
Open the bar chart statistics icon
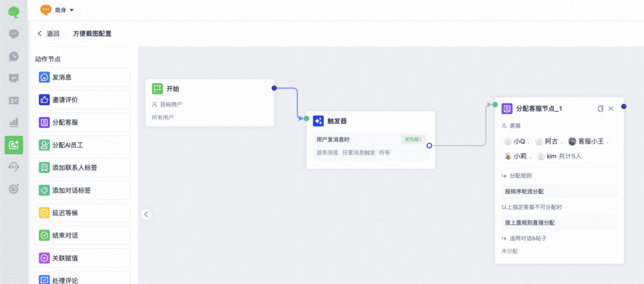[14, 122]
